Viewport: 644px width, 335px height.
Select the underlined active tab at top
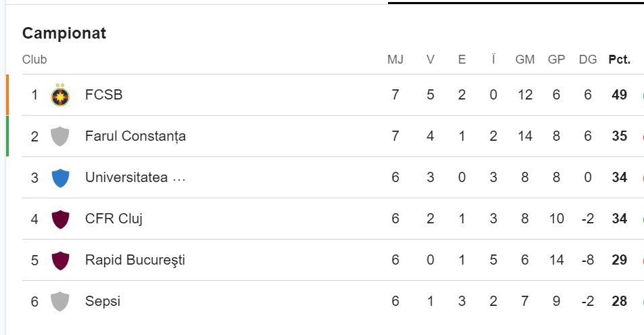[516, 1]
